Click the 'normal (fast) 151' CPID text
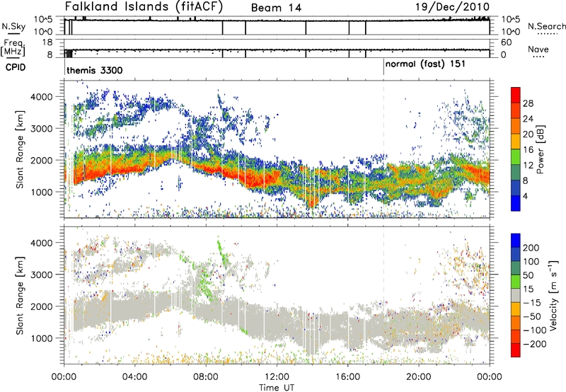 (x=425, y=64)
